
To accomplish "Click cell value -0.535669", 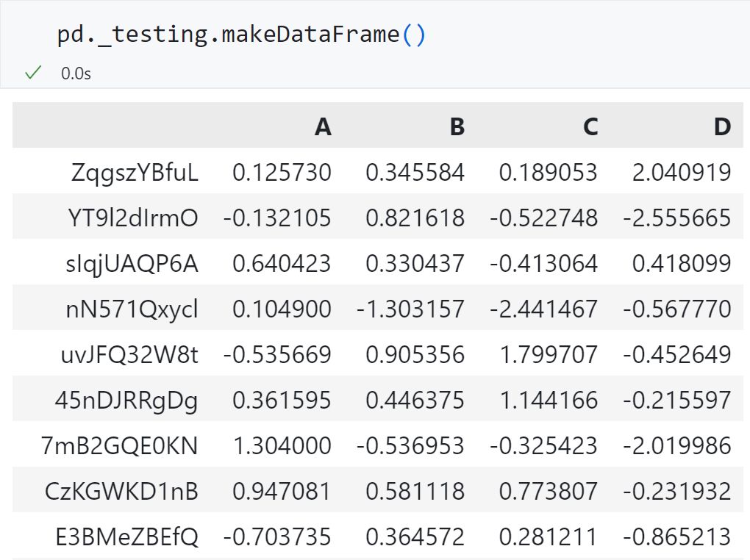I will (277, 355).
